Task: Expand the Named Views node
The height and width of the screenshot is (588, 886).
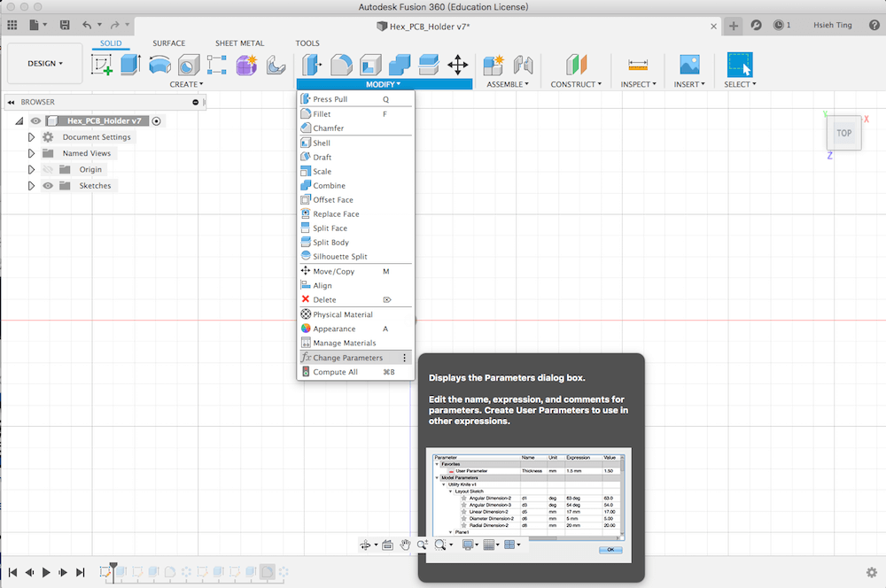Action: [x=31, y=153]
